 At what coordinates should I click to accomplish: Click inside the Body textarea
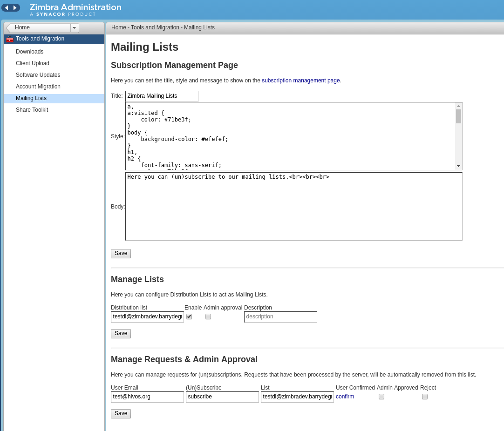point(294,207)
